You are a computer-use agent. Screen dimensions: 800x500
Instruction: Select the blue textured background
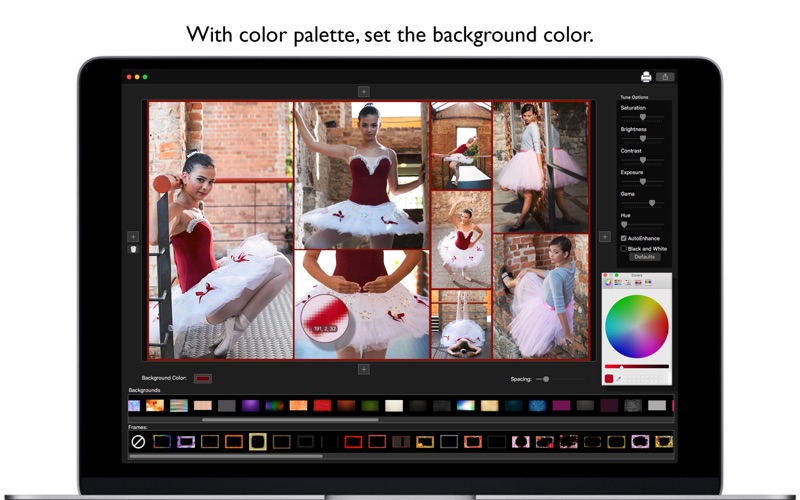537,406
